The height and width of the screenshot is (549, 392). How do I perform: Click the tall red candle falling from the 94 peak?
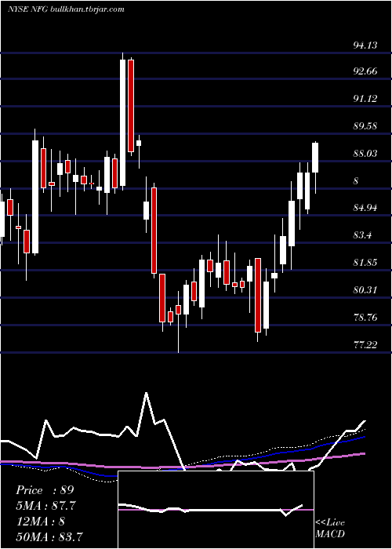[131, 106]
